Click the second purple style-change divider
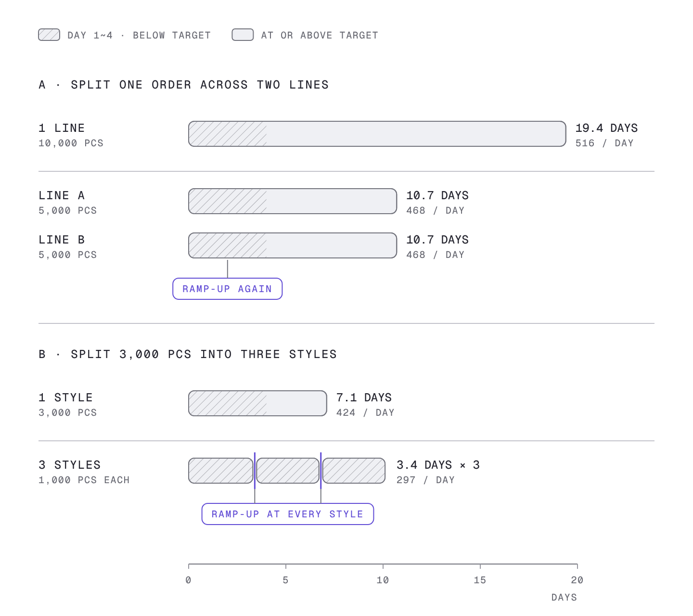693x616 pixels. 321,471
